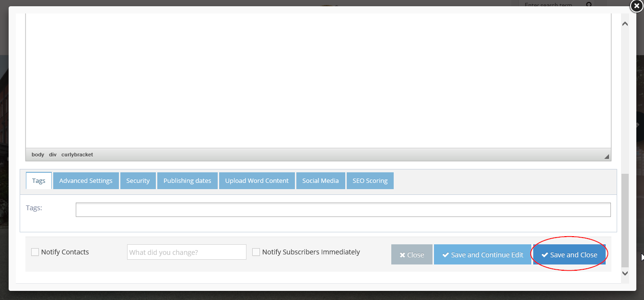Select the body element in the breadcrumb path
The height and width of the screenshot is (300, 644).
coord(37,155)
